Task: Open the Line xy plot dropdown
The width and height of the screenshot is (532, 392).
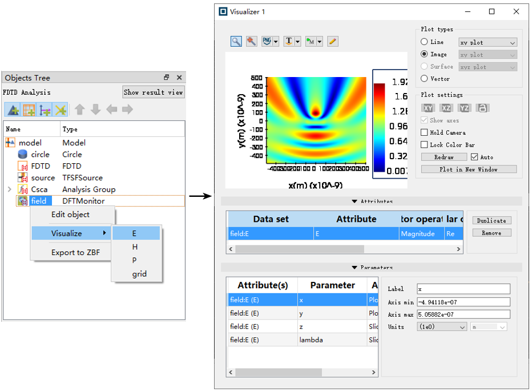Action: coord(487,42)
